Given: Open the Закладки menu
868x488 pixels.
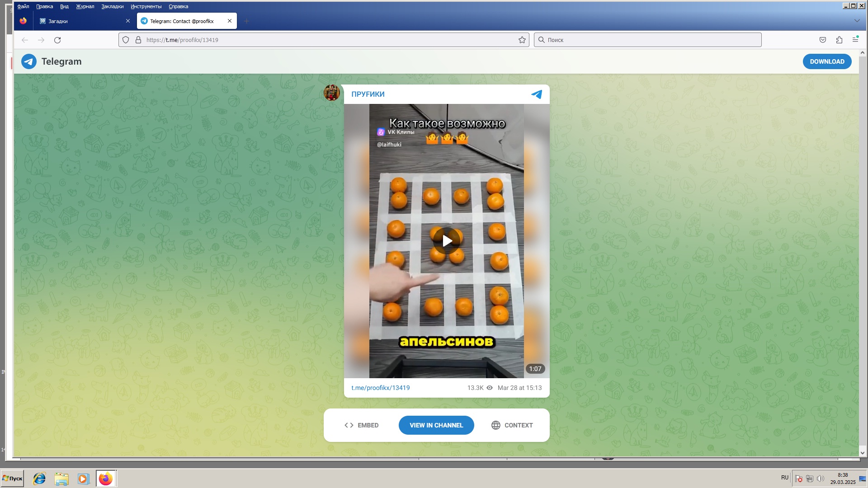Looking at the screenshot, I should (112, 6).
